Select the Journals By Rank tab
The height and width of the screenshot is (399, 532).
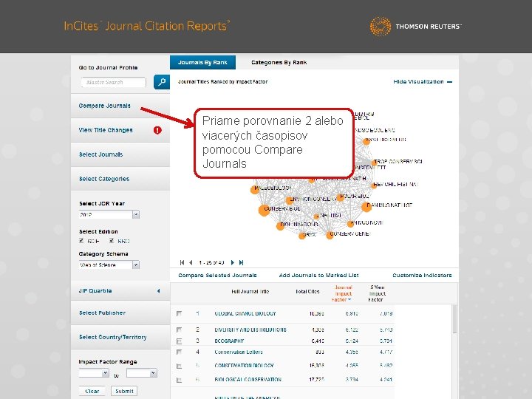click(x=202, y=62)
